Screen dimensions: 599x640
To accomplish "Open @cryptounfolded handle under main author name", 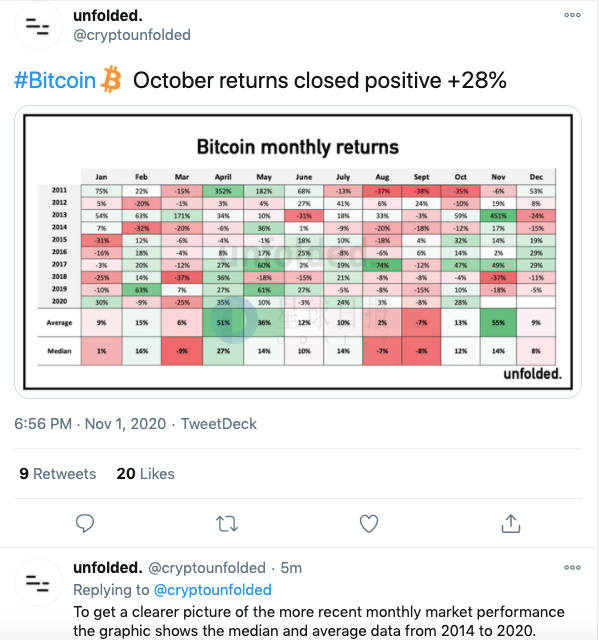I will 132,35.
